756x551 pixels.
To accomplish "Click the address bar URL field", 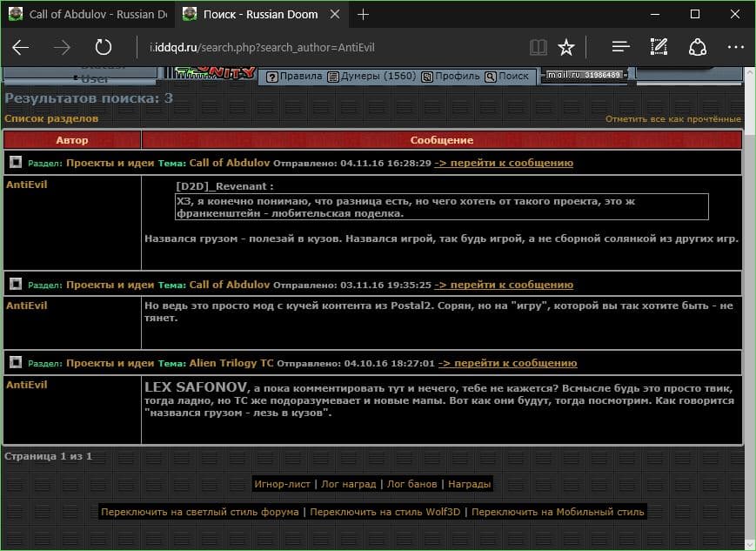I will tap(332, 47).
